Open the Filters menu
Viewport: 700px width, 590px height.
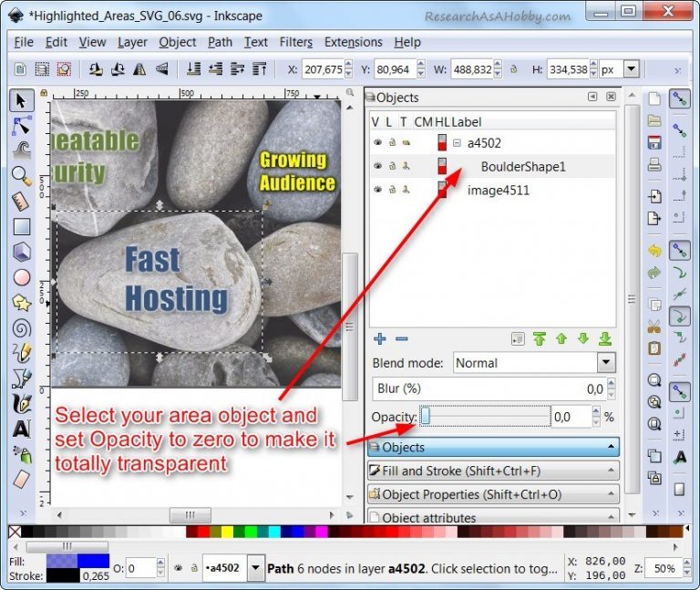(296, 42)
